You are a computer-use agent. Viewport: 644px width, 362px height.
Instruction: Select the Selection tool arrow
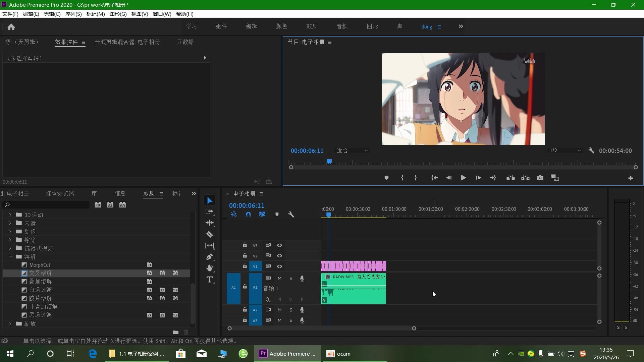click(x=210, y=200)
